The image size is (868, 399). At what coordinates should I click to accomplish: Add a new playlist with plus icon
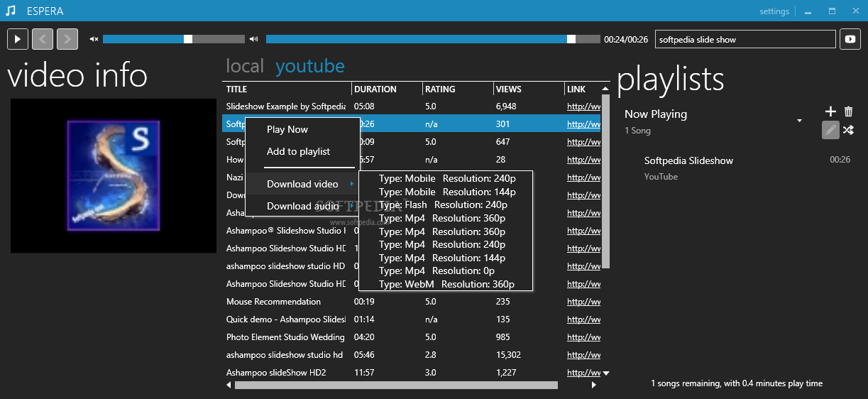pyautogui.click(x=831, y=111)
